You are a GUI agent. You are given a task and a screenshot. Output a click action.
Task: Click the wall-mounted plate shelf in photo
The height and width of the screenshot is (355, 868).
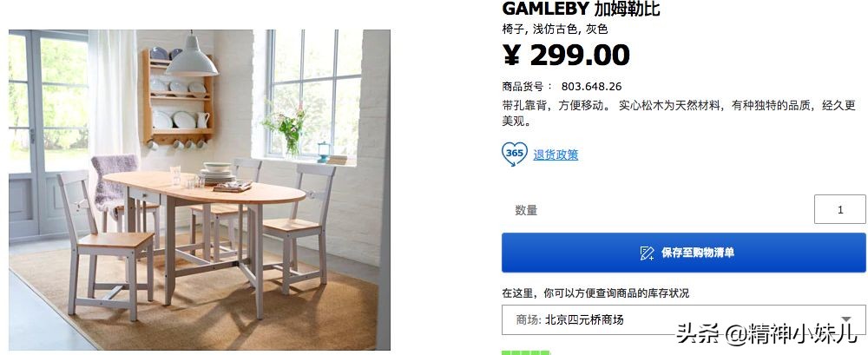(x=178, y=97)
